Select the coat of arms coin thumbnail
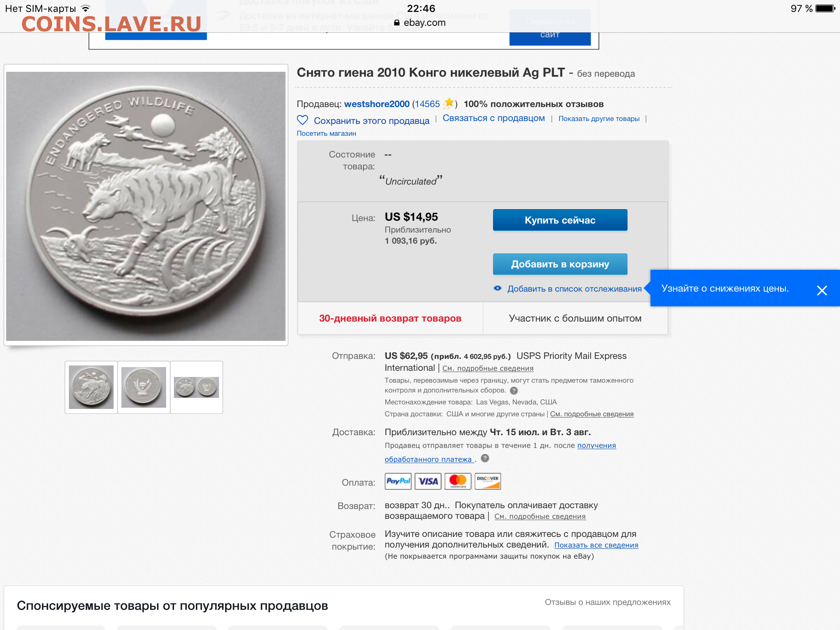840x630 pixels. pos(144,387)
